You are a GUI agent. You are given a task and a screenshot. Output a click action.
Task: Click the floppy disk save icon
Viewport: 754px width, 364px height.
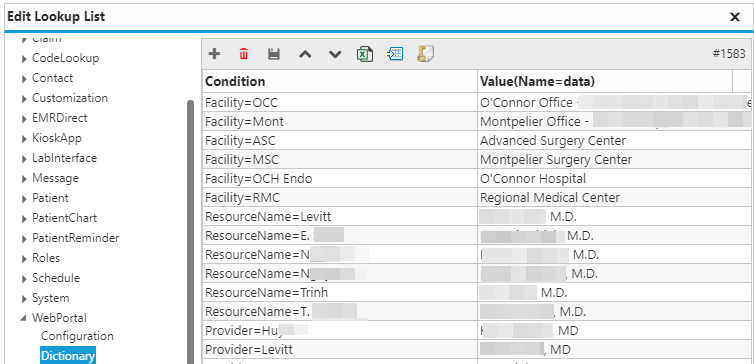click(274, 54)
